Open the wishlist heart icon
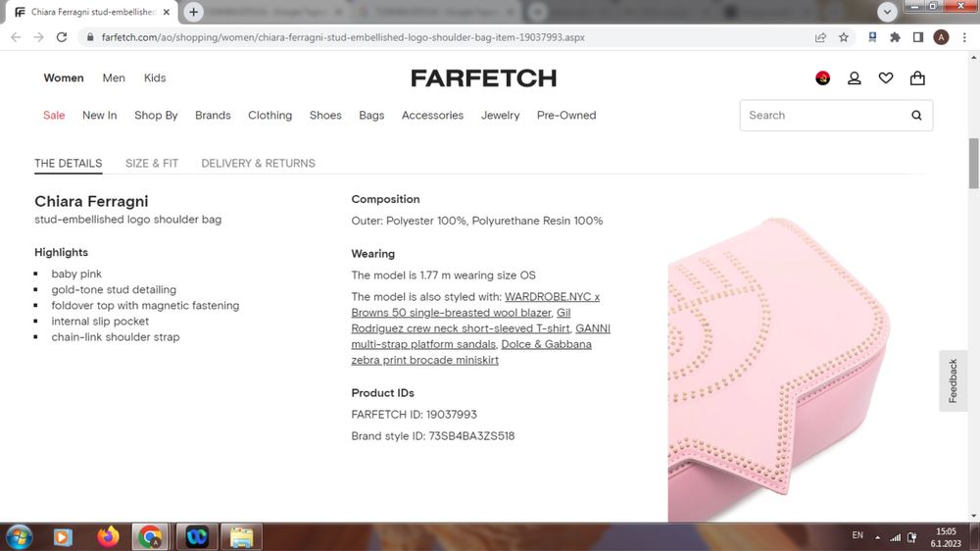 (x=886, y=78)
